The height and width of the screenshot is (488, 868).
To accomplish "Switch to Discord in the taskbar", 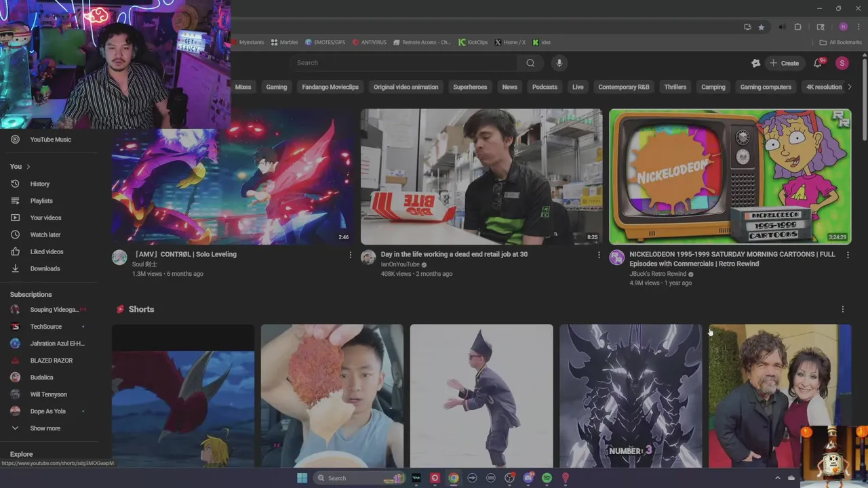I will click(x=528, y=478).
